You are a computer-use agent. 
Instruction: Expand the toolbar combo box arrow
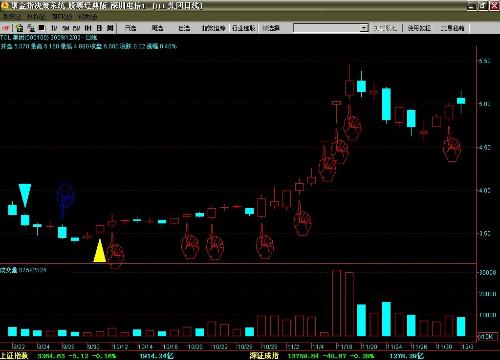coord(364,28)
